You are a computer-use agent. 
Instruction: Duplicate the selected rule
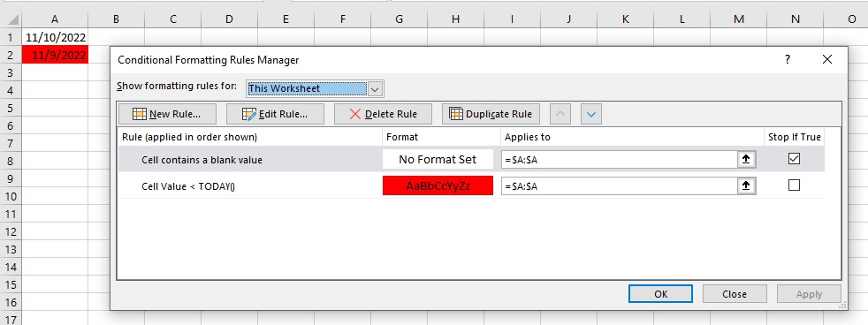[x=491, y=115]
